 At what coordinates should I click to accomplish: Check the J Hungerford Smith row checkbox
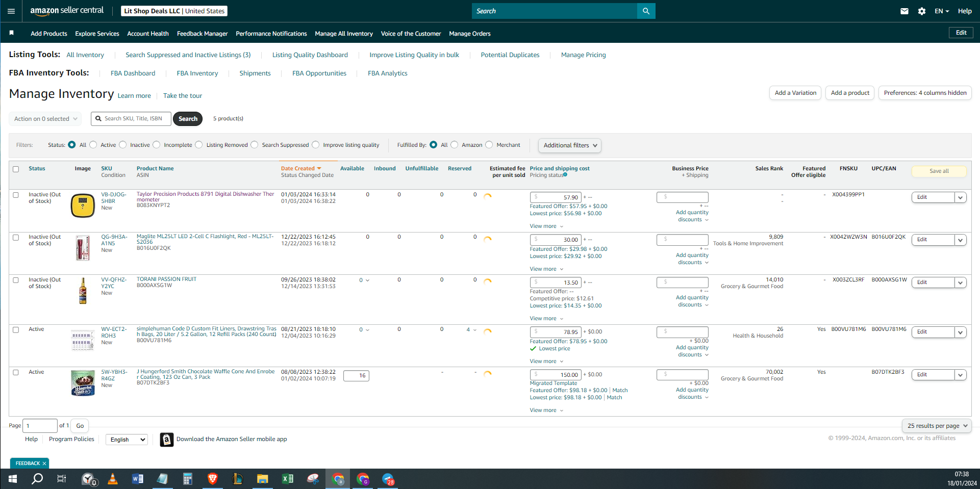[x=16, y=372]
